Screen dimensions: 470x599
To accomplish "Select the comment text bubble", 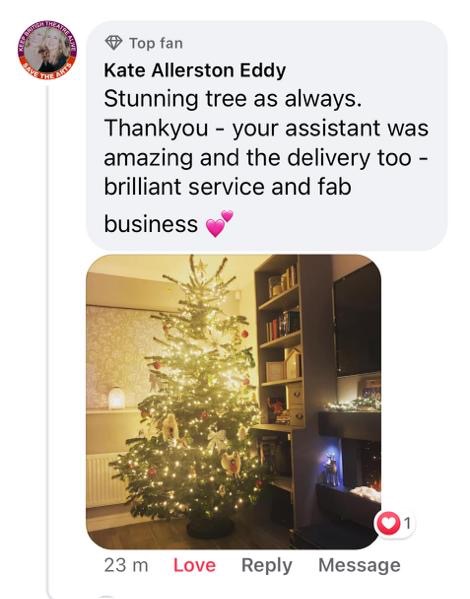I will [267, 136].
